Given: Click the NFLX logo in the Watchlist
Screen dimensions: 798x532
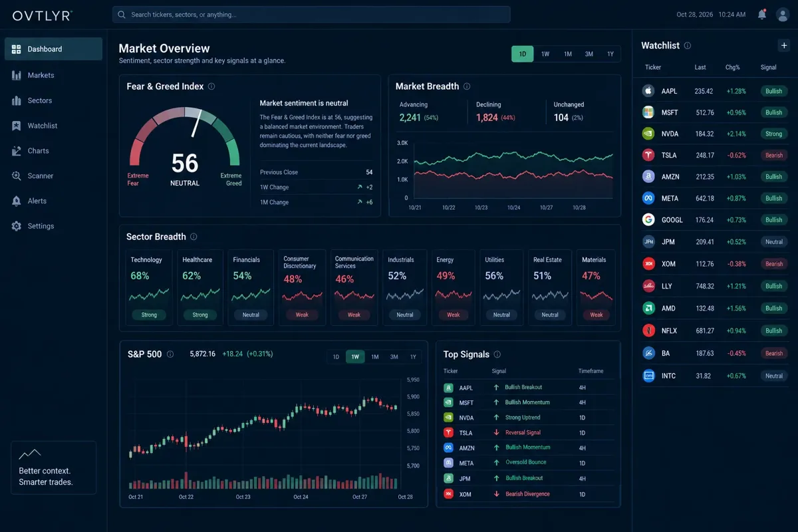Looking at the screenshot, I should (648, 331).
